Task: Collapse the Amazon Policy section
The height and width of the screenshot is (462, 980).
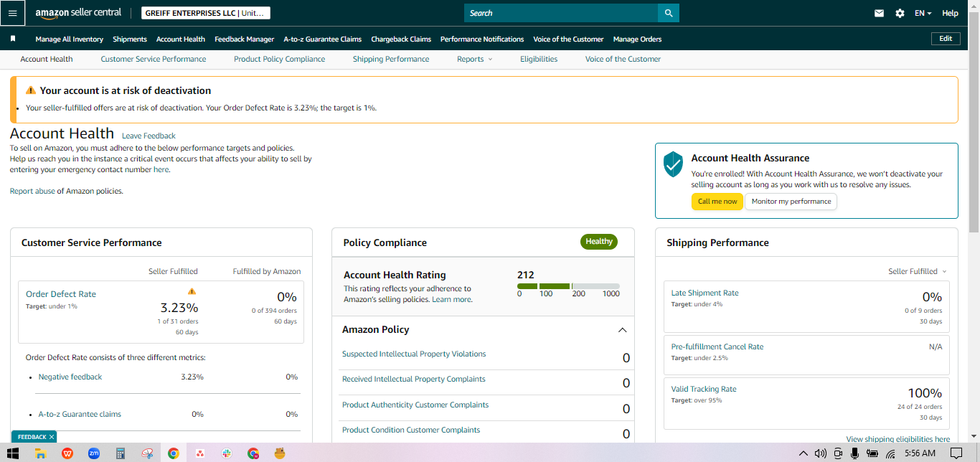Action: tap(622, 330)
